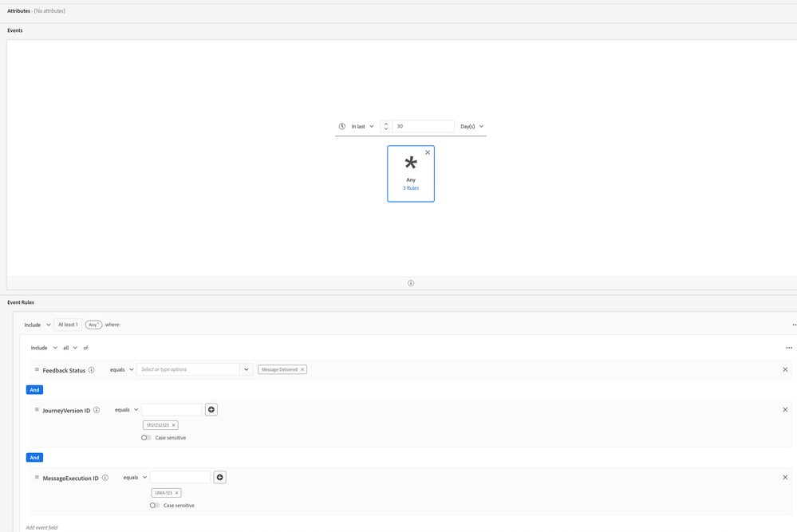
Task: Toggle Case sensitive for JourneyVersion ID
Action: point(146,438)
